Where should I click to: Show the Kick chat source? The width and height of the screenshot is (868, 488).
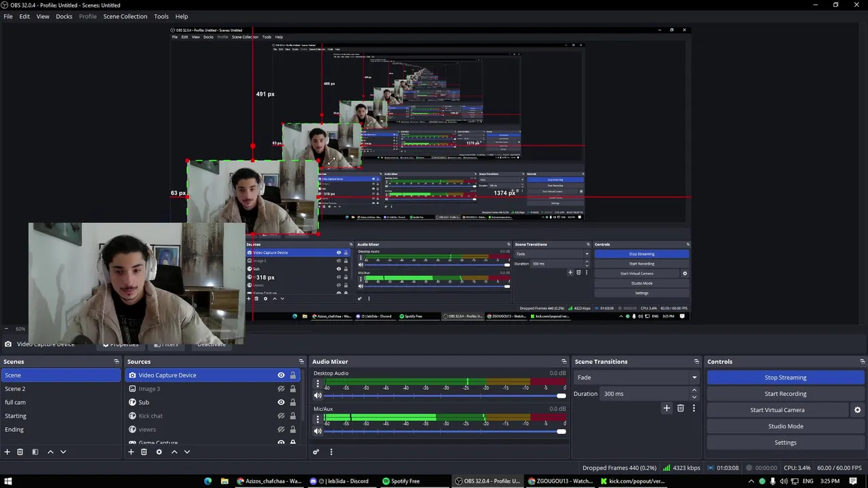pos(281,416)
